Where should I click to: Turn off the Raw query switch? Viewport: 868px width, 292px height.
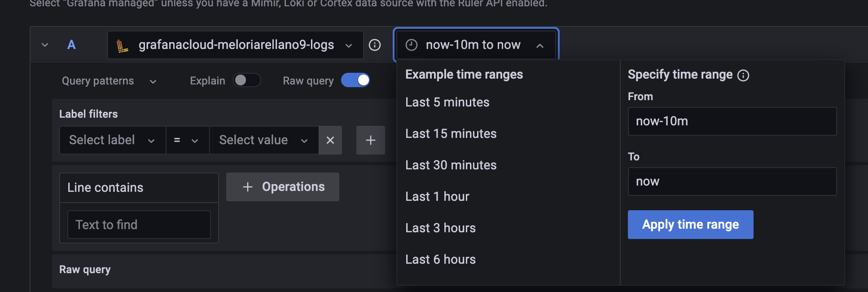click(x=355, y=80)
